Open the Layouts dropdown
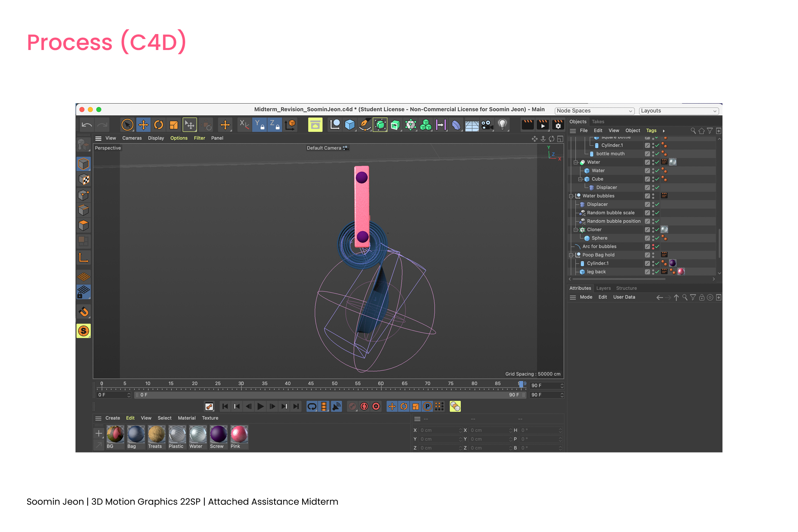 (x=678, y=111)
